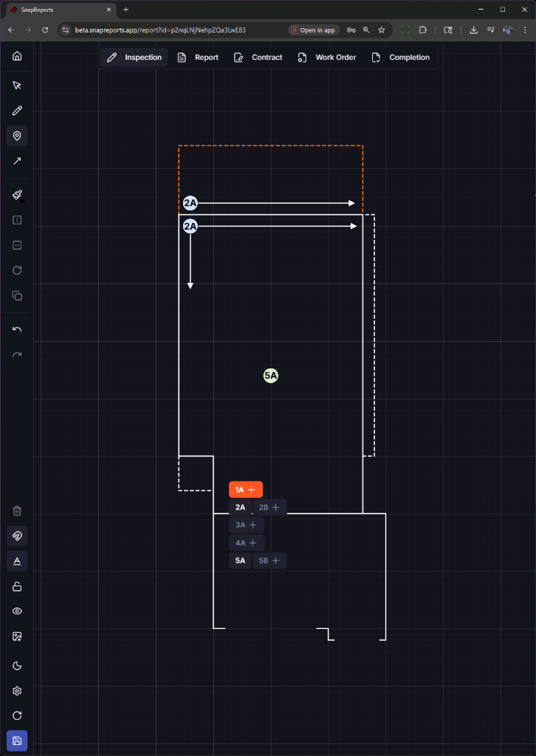Screen dimensions: 536x756
Task: Open the Work Order tab
Action: click(327, 58)
